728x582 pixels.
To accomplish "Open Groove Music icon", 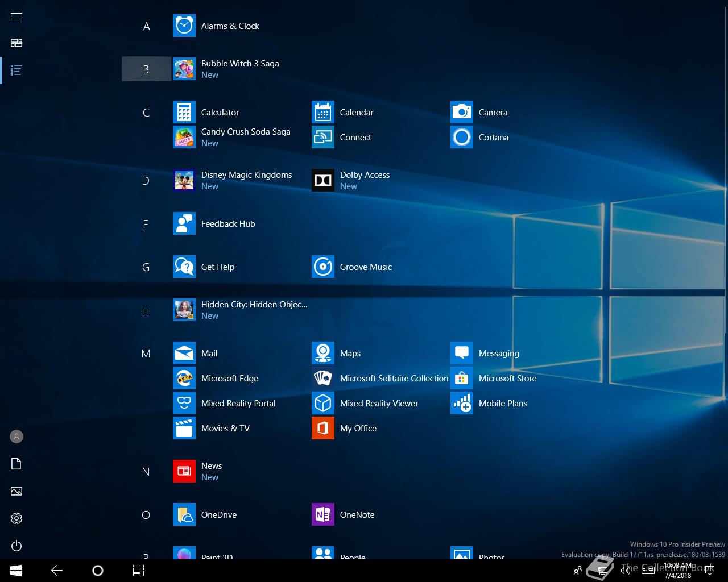I will tap(323, 267).
